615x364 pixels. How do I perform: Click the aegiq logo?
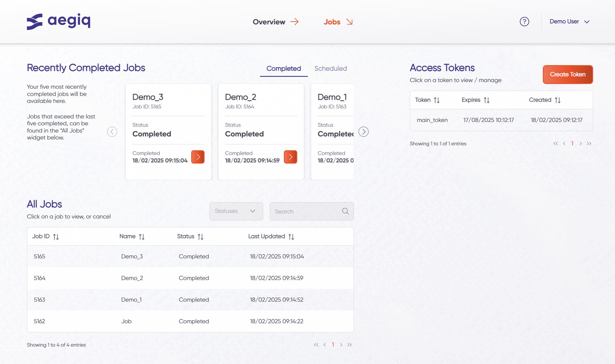[x=59, y=21]
